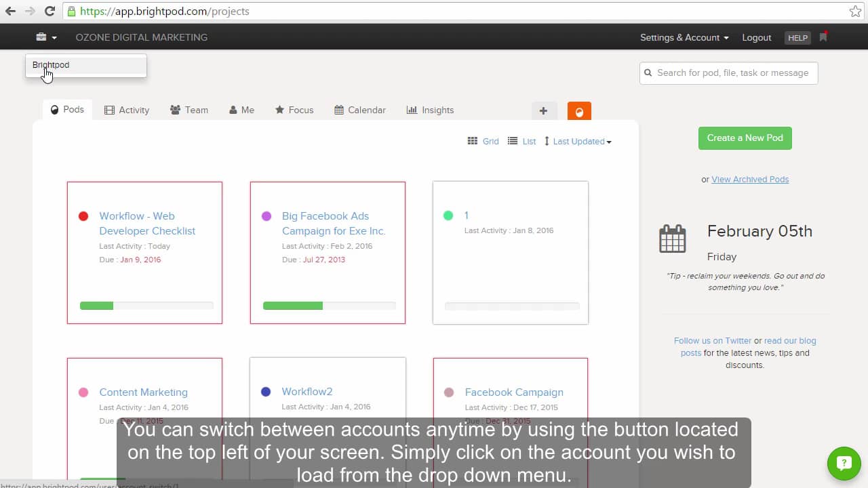Click the empty progress bar of pod 1
This screenshot has width=868, height=488.
pos(512,306)
